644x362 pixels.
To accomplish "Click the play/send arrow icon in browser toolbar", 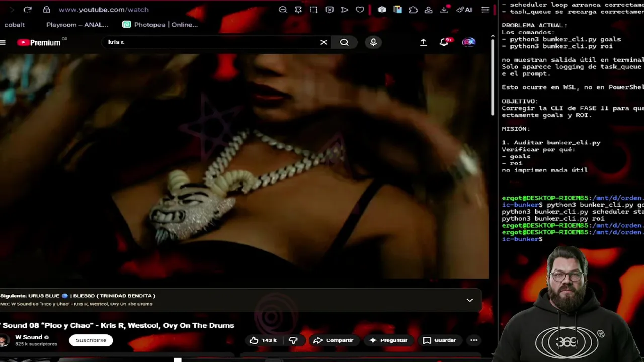I will tap(345, 10).
